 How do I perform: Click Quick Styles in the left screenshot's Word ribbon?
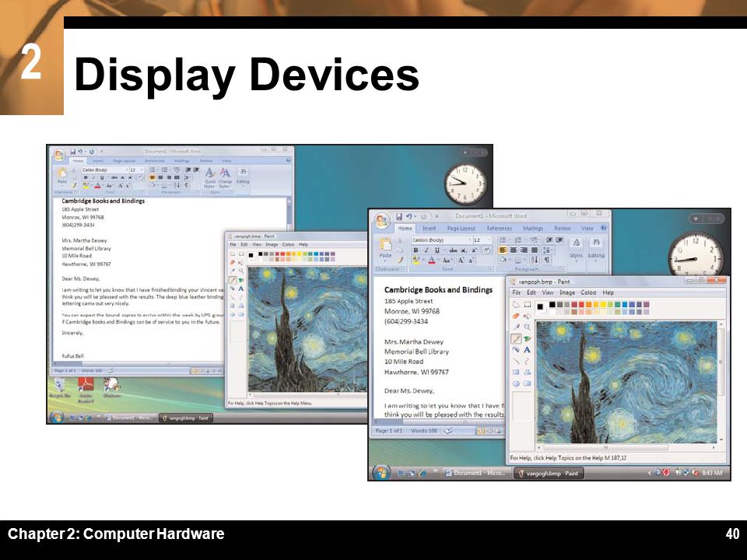click(x=210, y=177)
